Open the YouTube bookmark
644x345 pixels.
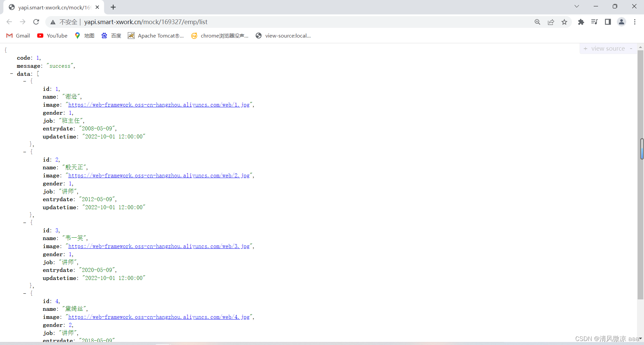point(52,36)
